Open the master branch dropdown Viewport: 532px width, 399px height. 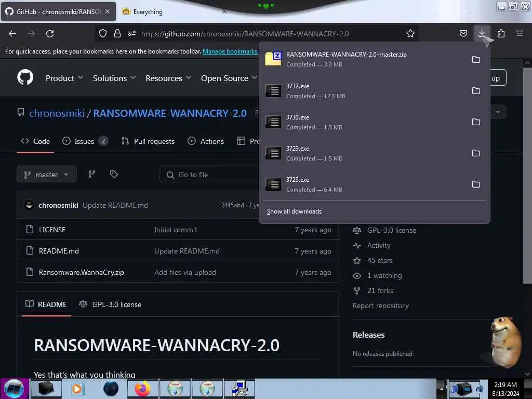[46, 175]
